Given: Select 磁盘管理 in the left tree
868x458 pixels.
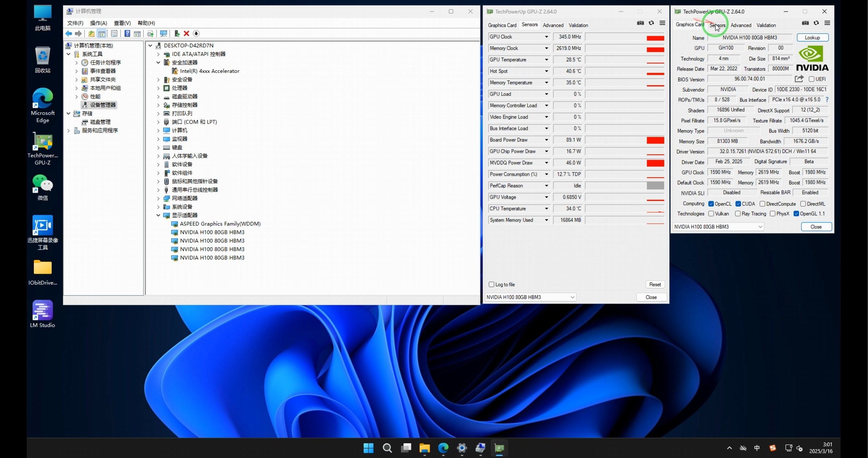Looking at the screenshot, I should pyautogui.click(x=100, y=122).
